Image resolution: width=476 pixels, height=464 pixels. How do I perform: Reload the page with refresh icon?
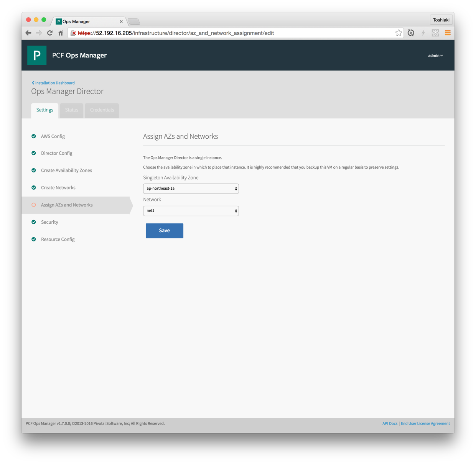coord(50,33)
